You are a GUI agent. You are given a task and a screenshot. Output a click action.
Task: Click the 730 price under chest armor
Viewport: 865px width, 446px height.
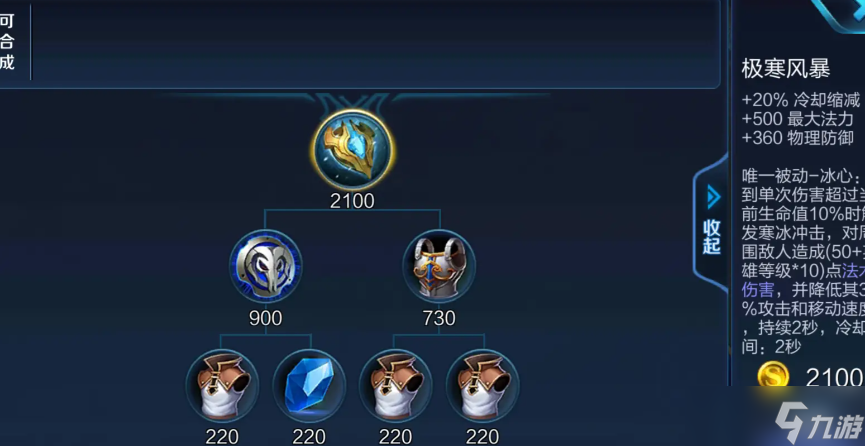[x=439, y=318]
